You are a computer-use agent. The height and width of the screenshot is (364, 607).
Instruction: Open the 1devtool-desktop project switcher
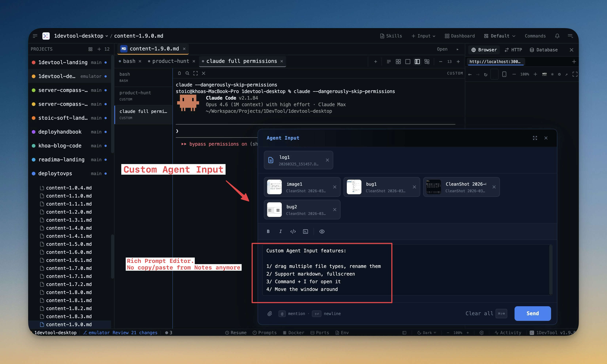[80, 36]
